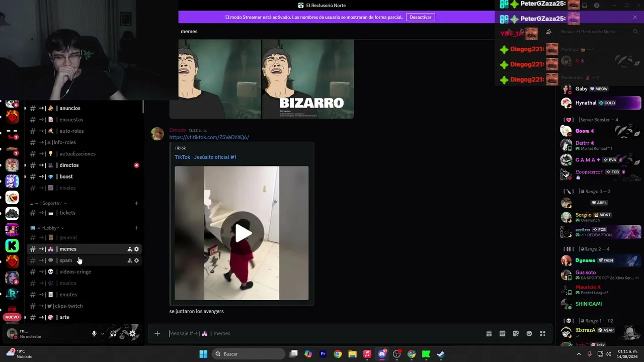
Task: Show hidden system tray icons
Action: pyautogui.click(x=579, y=354)
